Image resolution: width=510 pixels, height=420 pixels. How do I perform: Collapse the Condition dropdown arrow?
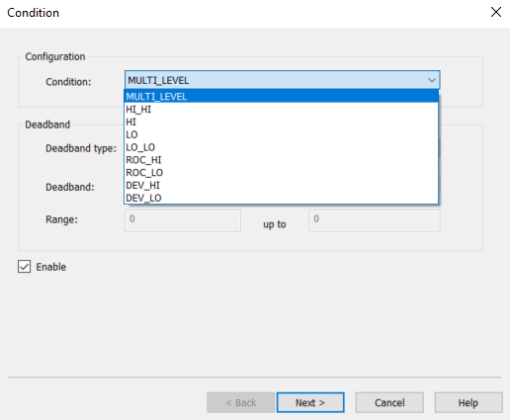tap(432, 80)
